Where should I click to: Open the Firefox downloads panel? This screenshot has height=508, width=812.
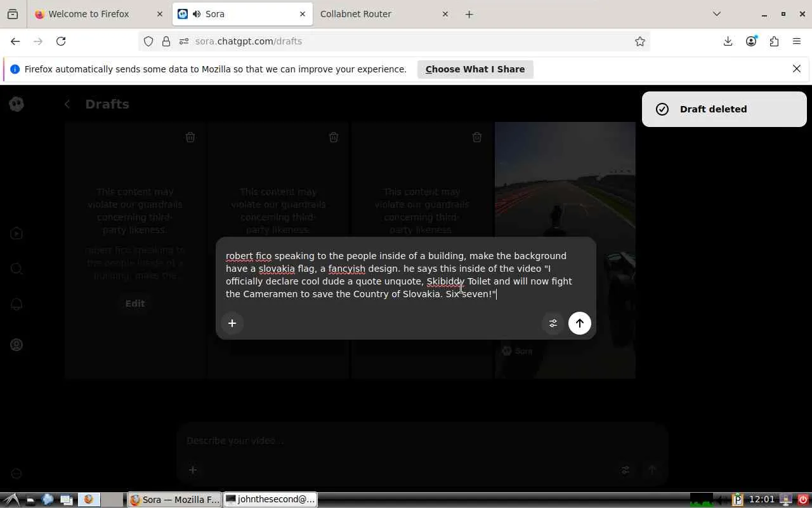728,41
